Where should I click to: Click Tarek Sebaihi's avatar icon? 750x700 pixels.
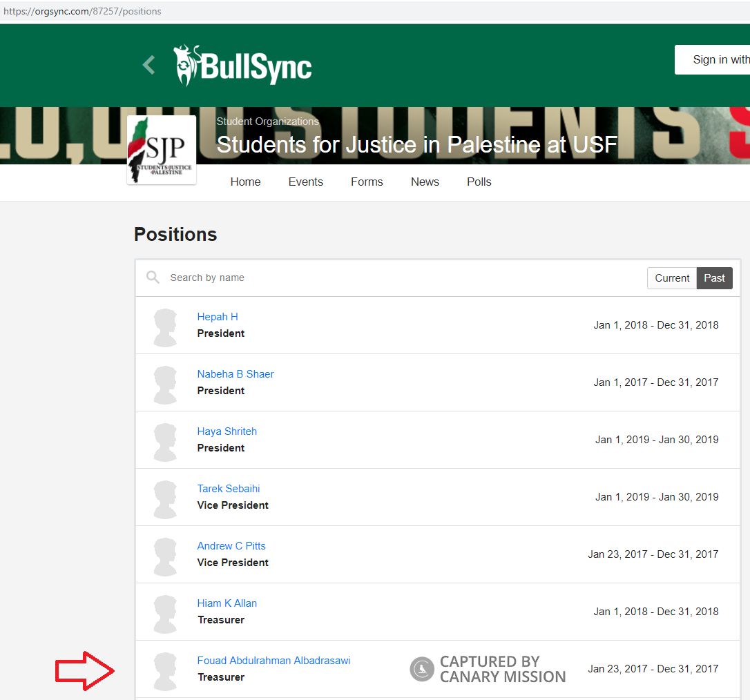tap(166, 498)
